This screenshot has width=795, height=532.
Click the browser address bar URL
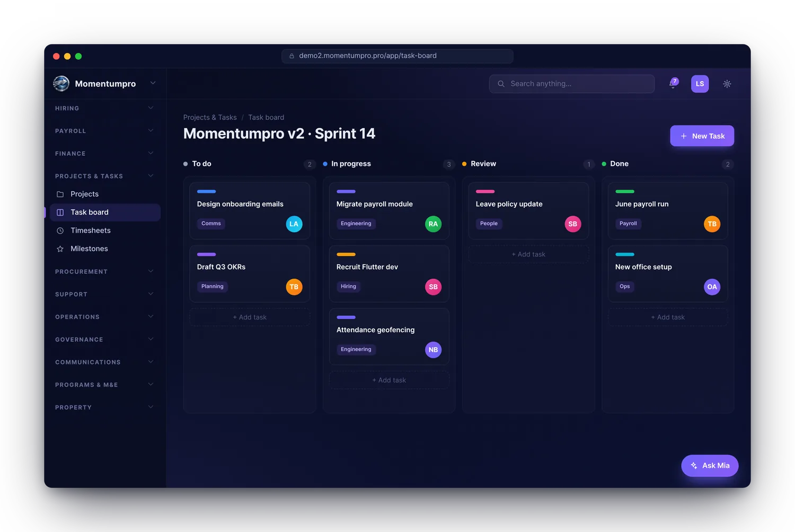point(368,56)
